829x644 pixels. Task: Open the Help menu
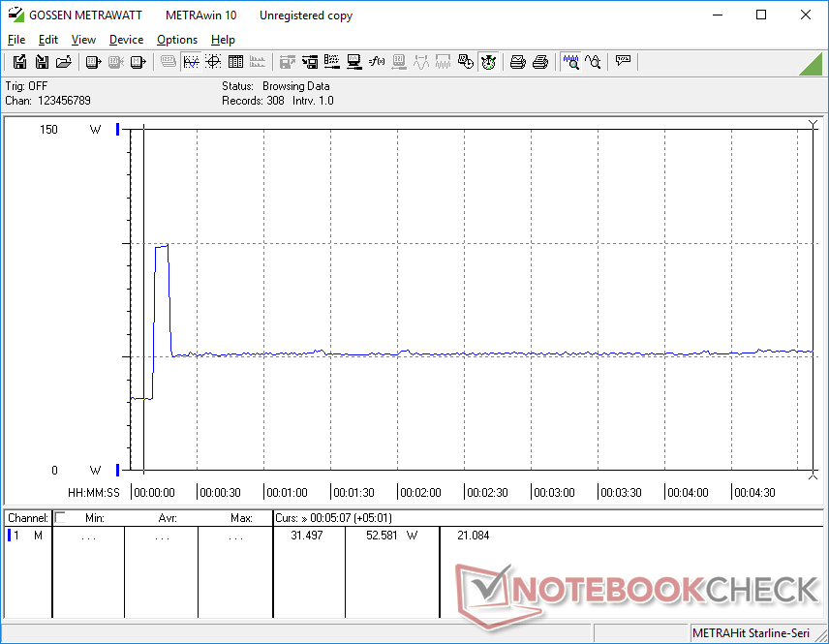[x=223, y=40]
